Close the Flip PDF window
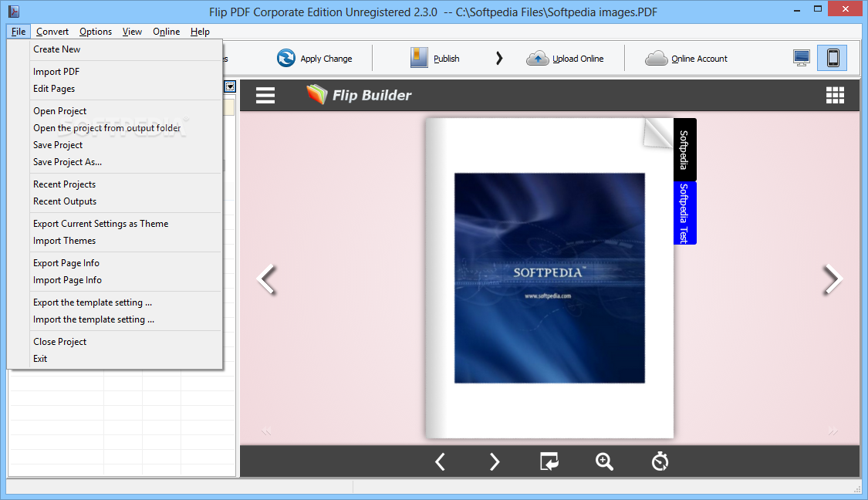Viewport: 868px width, 500px height. click(846, 9)
